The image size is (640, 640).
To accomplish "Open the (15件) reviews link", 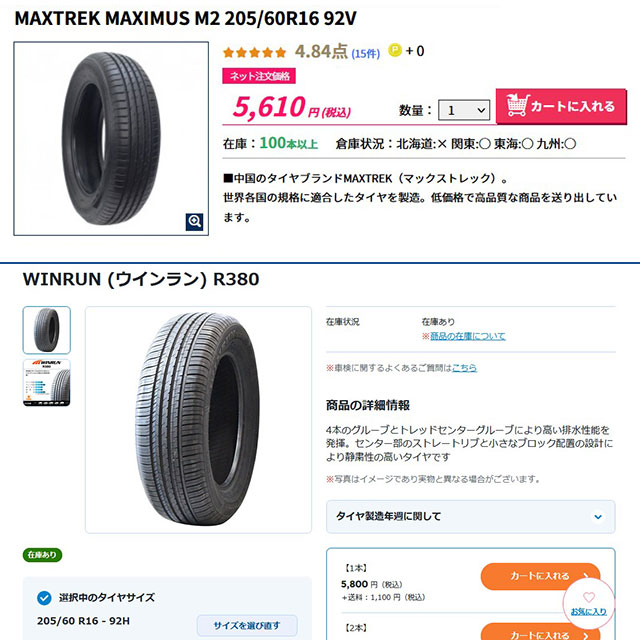I will (366, 53).
